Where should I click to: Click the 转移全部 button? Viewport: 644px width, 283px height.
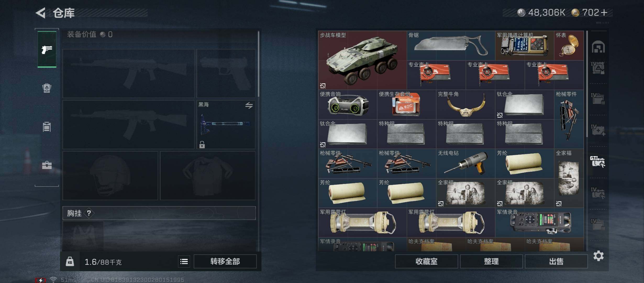pyautogui.click(x=225, y=261)
